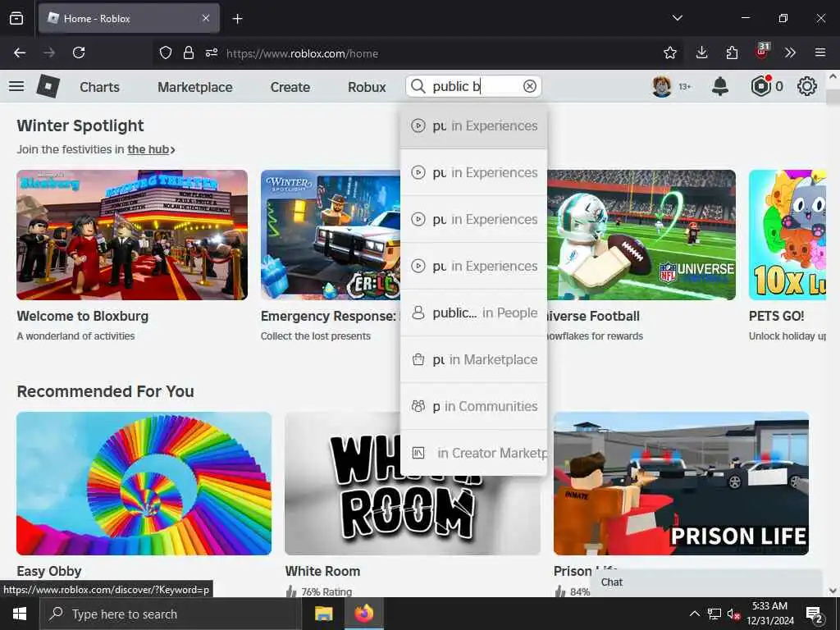Bookmark this page with star icon

[669, 52]
